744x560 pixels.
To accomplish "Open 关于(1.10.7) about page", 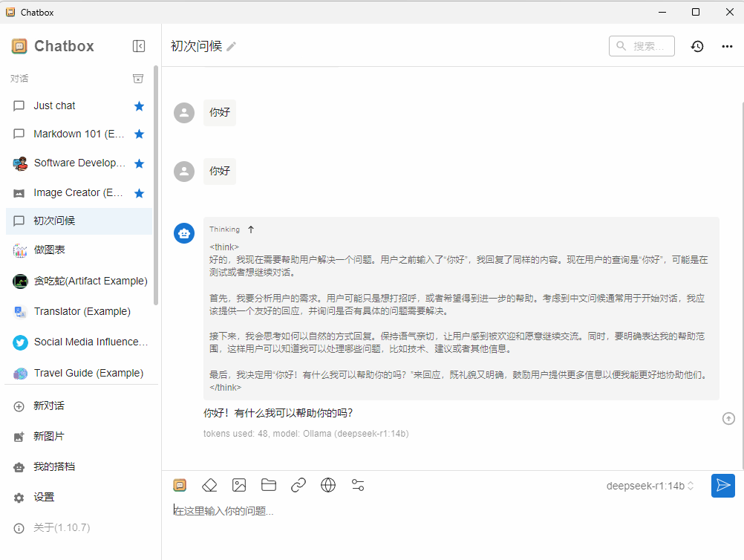I will click(x=79, y=528).
